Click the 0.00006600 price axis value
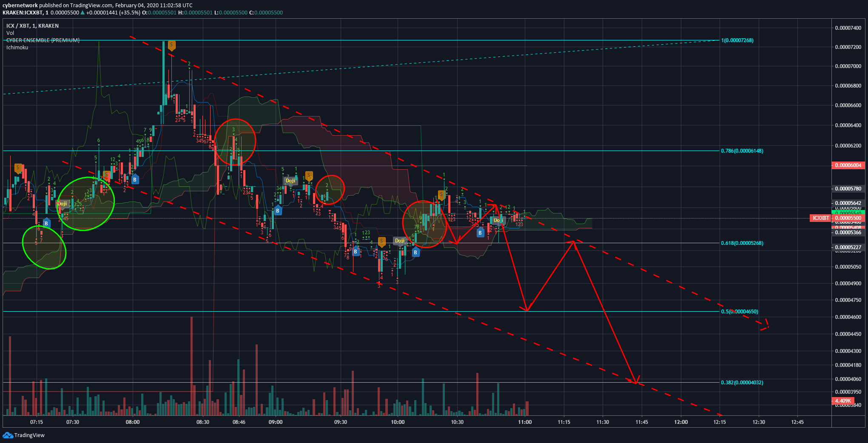Screen dimensions: 868x443 point(848,105)
